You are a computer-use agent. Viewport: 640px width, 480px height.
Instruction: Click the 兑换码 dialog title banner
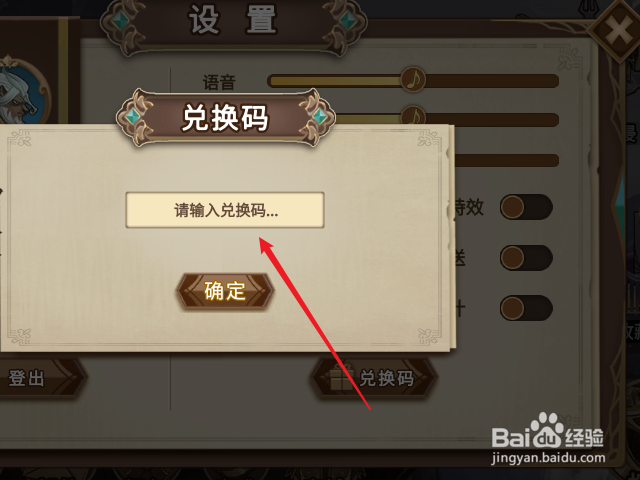click(x=226, y=118)
